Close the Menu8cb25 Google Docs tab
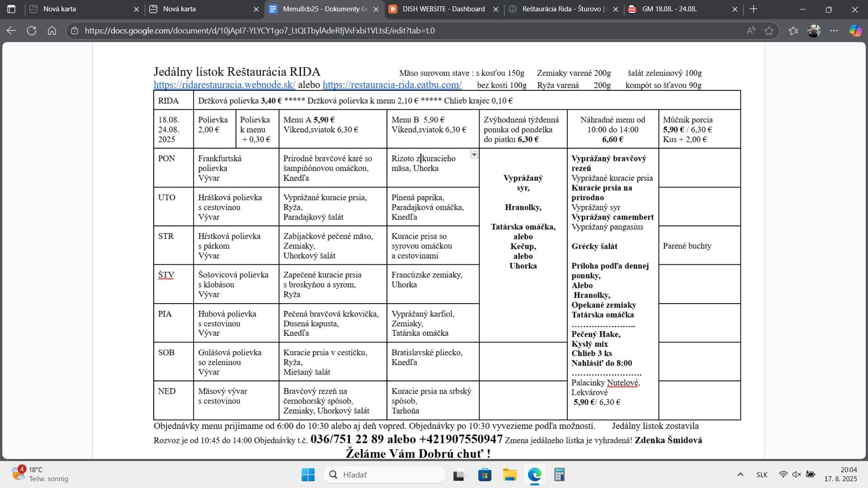Screen dimensions: 868x488 point(376,9)
